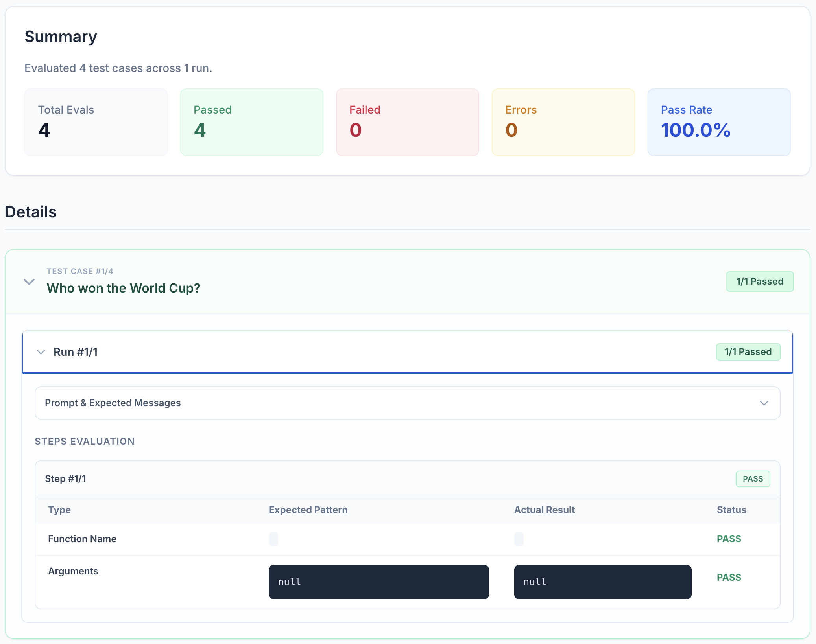The width and height of the screenshot is (816, 644).
Task: Click the 'Status' column header
Action: pos(731,510)
